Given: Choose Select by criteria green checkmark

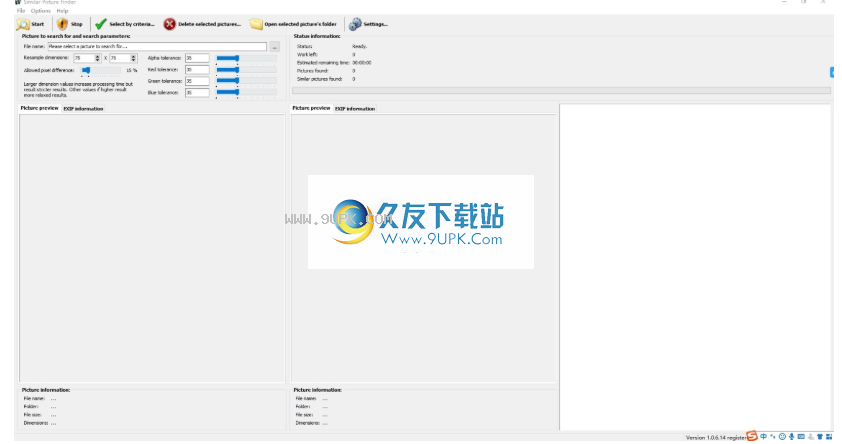Looking at the screenshot, I should [x=125, y=24].
